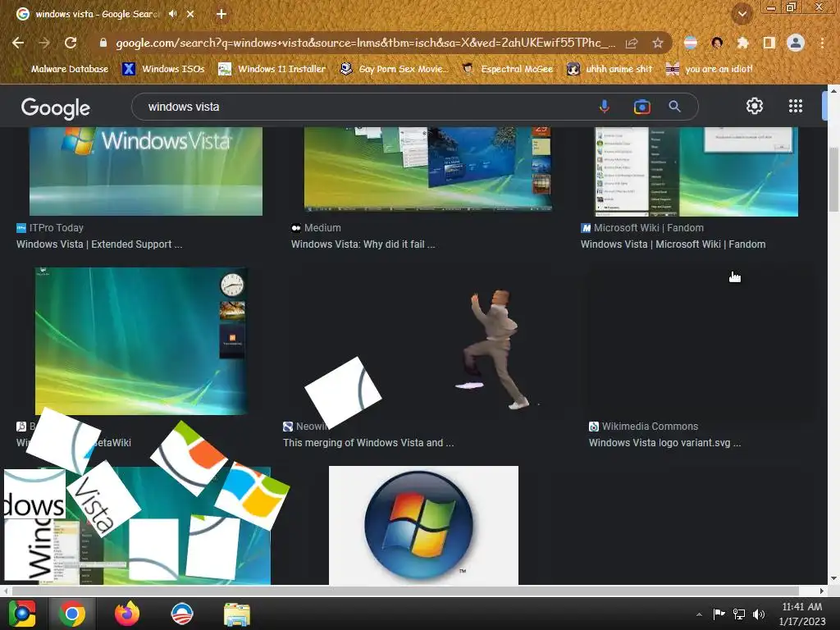Open the Start button on the taskbar
Screen dimensions: 840x630
coord(22,614)
